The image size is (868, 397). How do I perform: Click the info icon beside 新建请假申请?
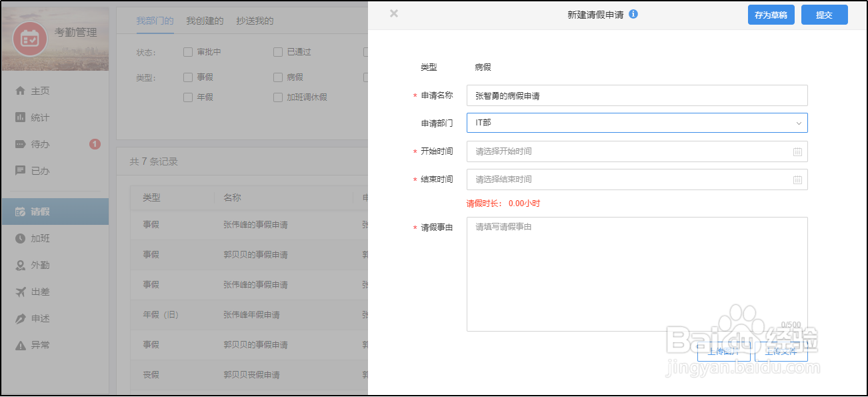point(633,14)
